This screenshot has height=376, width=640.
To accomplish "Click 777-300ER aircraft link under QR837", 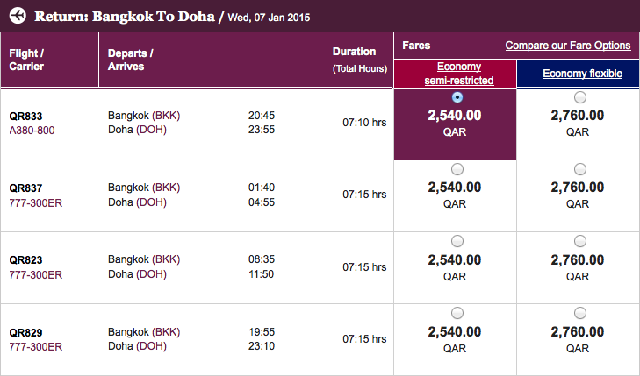I will pos(36,203).
